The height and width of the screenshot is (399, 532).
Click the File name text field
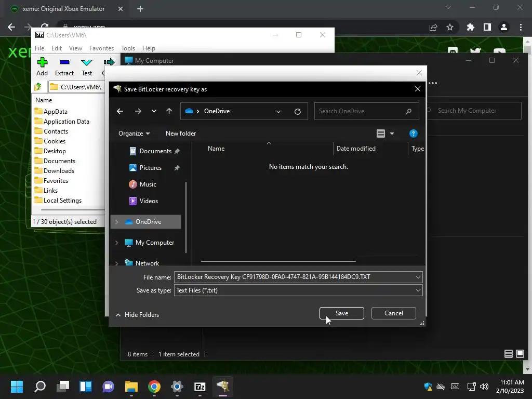point(294,277)
